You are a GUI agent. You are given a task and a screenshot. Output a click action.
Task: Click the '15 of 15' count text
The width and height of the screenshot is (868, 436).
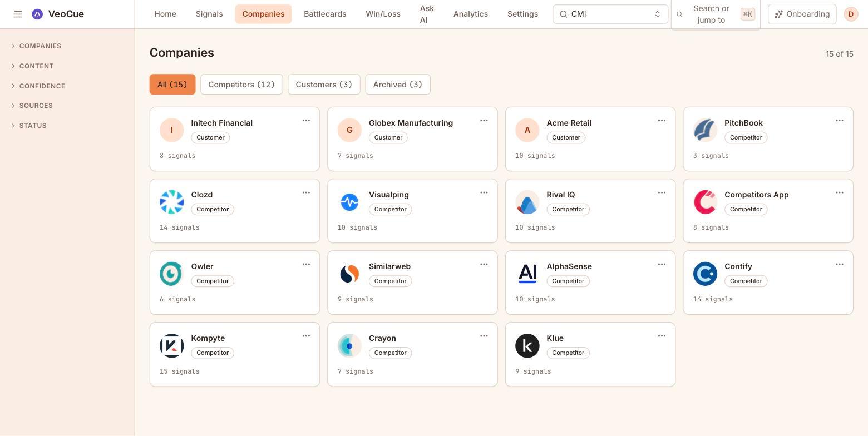pyautogui.click(x=840, y=54)
